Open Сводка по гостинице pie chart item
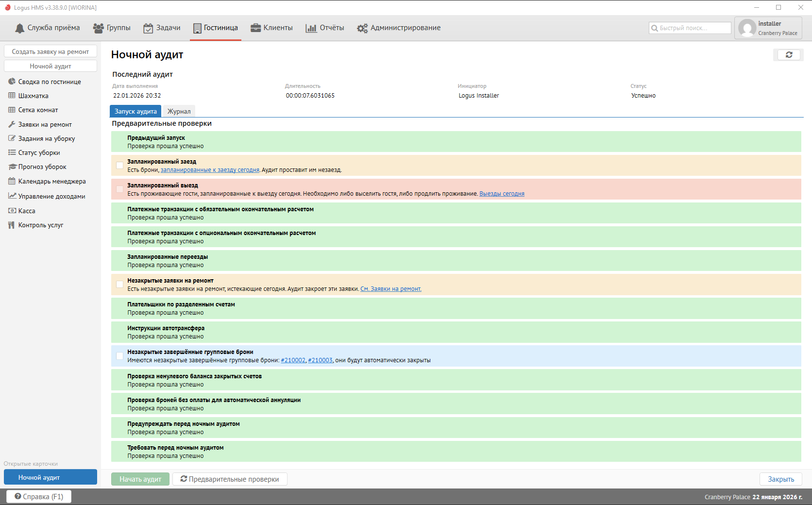The image size is (812, 505). [49, 82]
